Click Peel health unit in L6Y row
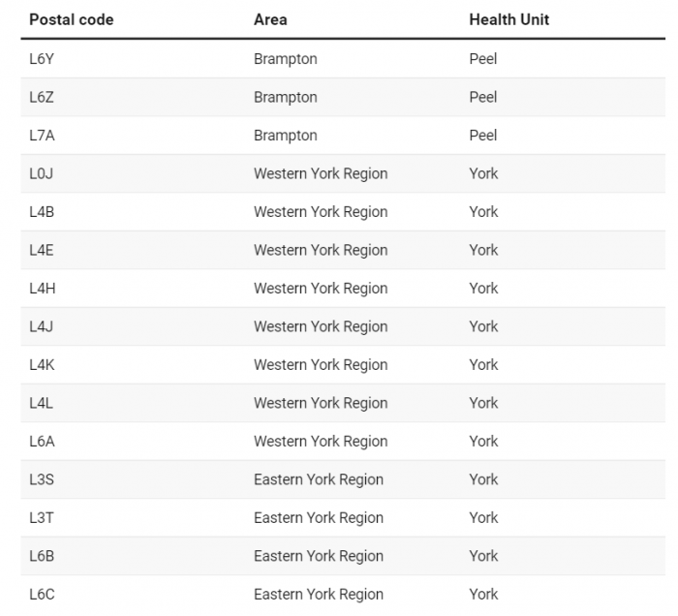678x616 pixels. coord(483,59)
